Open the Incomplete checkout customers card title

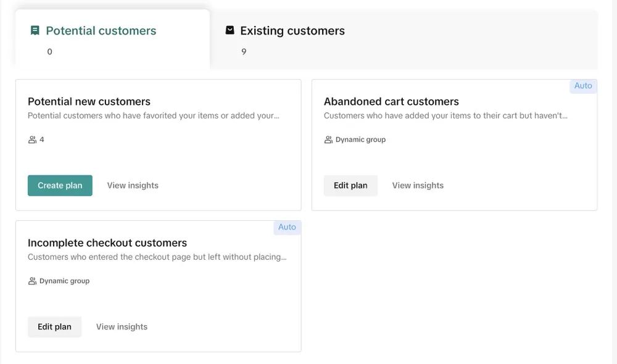(x=107, y=243)
